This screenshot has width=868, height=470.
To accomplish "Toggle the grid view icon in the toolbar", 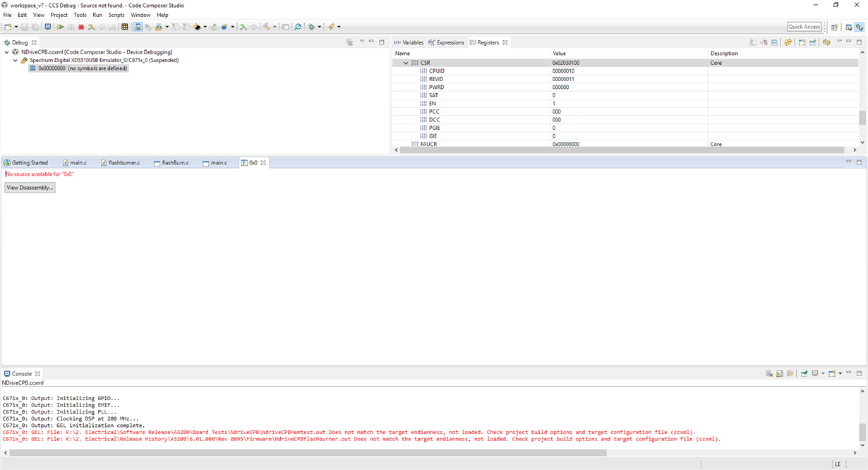I will pyautogui.click(x=125, y=27).
